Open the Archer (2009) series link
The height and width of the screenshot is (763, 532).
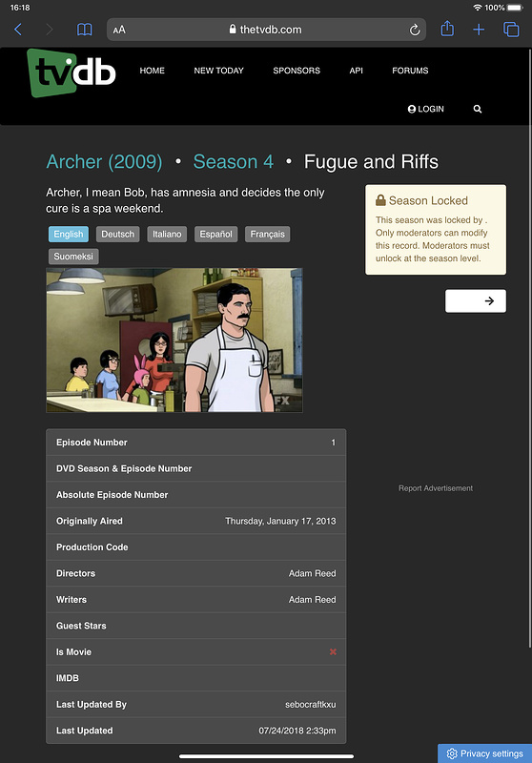(x=104, y=162)
